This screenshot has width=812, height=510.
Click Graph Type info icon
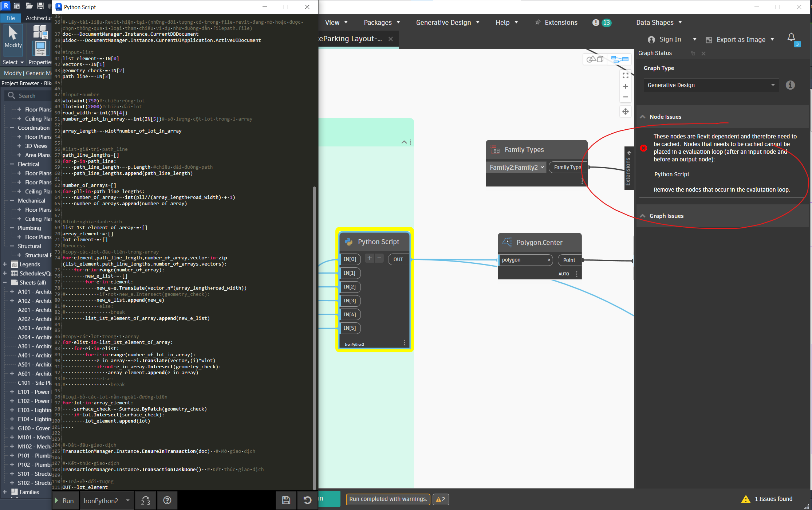[790, 85]
